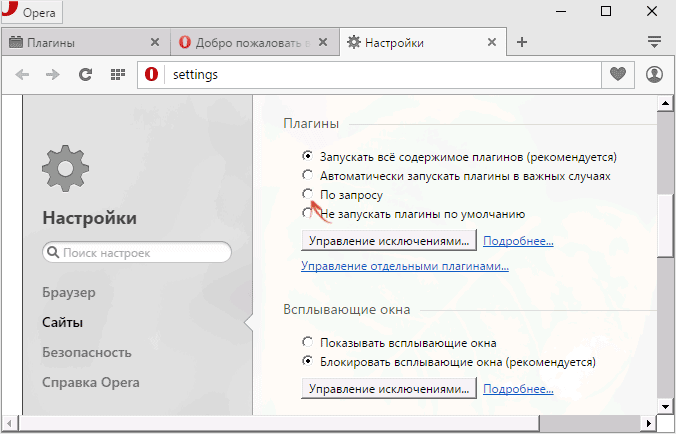Click the magnifier icon in search box
The height and width of the screenshot is (434, 676).
tap(53, 252)
